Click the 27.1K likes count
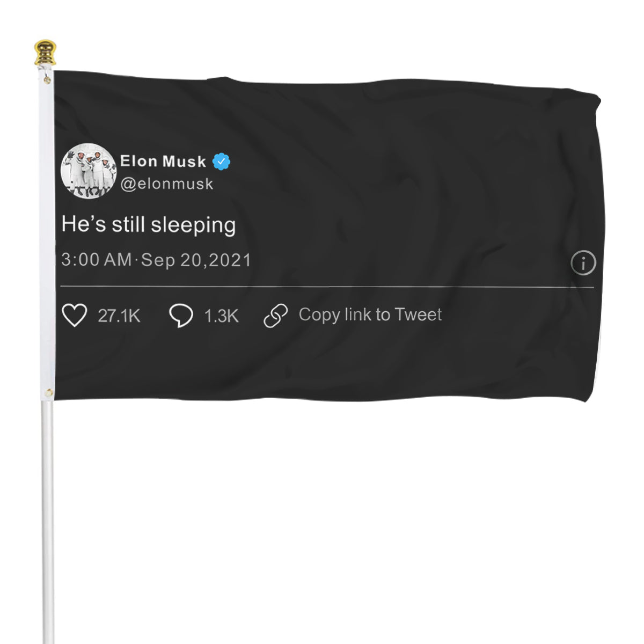This screenshot has height=644, width=644. [119, 316]
